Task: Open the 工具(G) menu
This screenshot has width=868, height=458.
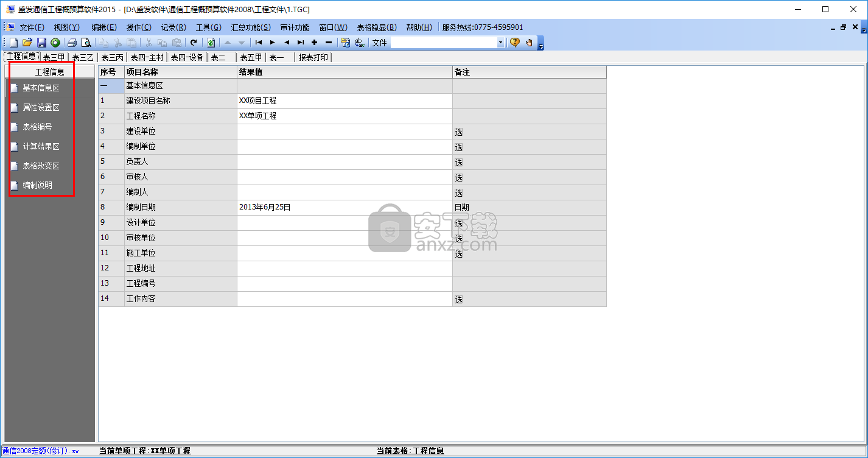Action: pyautogui.click(x=209, y=27)
